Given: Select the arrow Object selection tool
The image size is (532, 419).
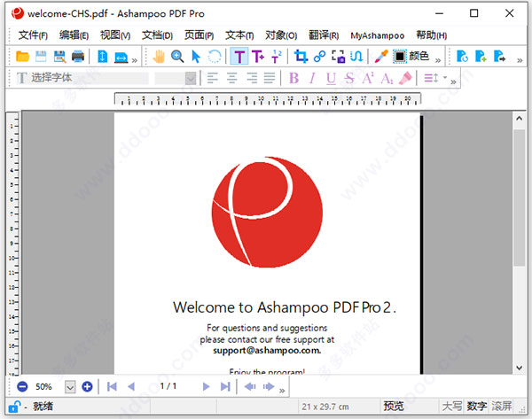Looking at the screenshot, I should point(196,57).
